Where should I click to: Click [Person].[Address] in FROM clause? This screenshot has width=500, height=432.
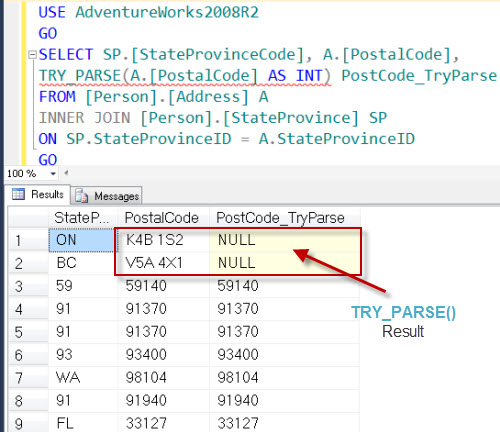click(167, 97)
